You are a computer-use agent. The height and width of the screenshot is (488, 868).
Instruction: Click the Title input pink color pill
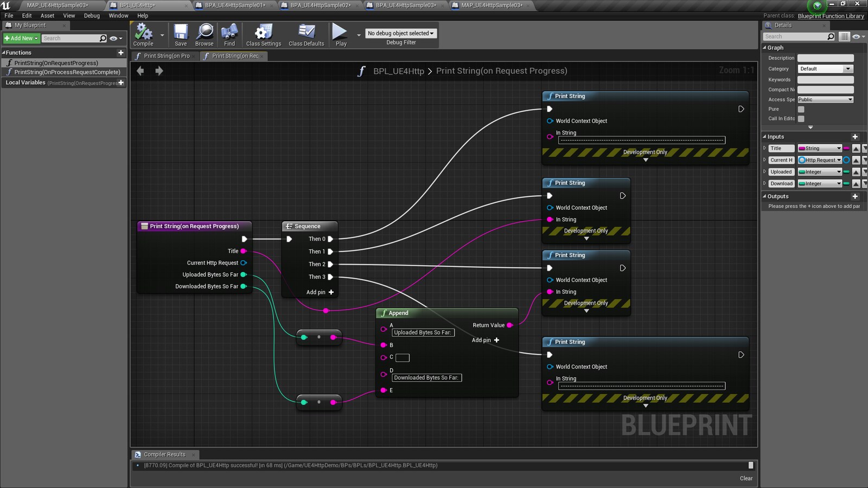(x=846, y=148)
